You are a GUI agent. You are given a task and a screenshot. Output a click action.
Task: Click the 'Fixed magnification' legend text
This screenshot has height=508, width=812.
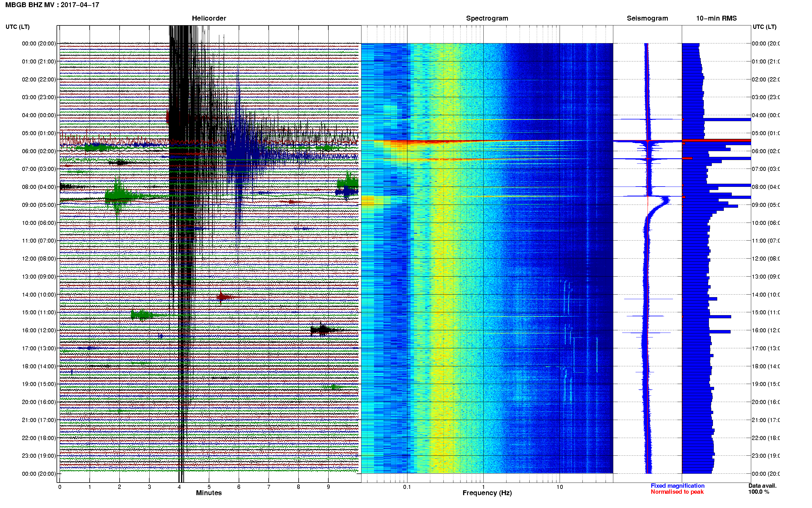678,486
